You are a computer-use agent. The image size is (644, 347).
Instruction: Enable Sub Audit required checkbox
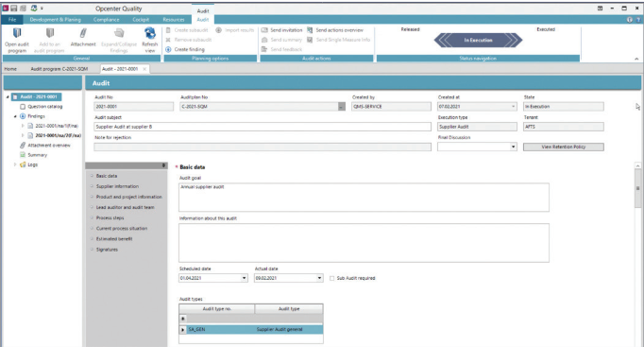(x=331, y=278)
